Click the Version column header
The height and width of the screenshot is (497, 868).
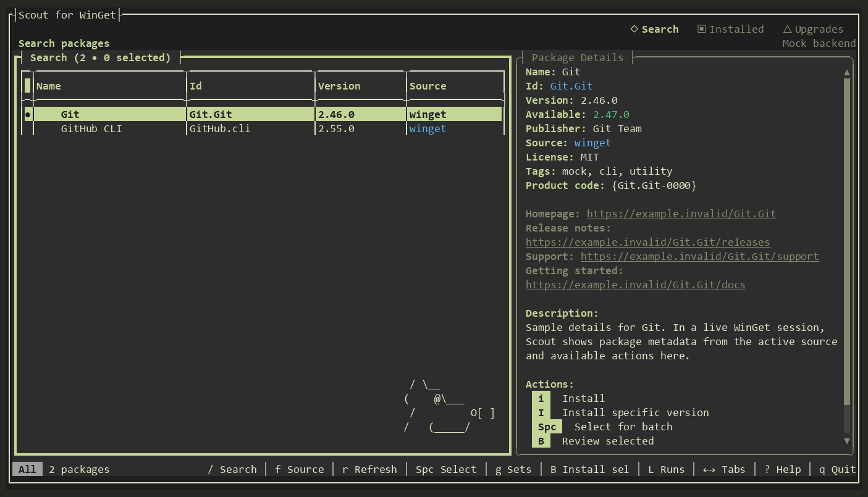coord(339,86)
